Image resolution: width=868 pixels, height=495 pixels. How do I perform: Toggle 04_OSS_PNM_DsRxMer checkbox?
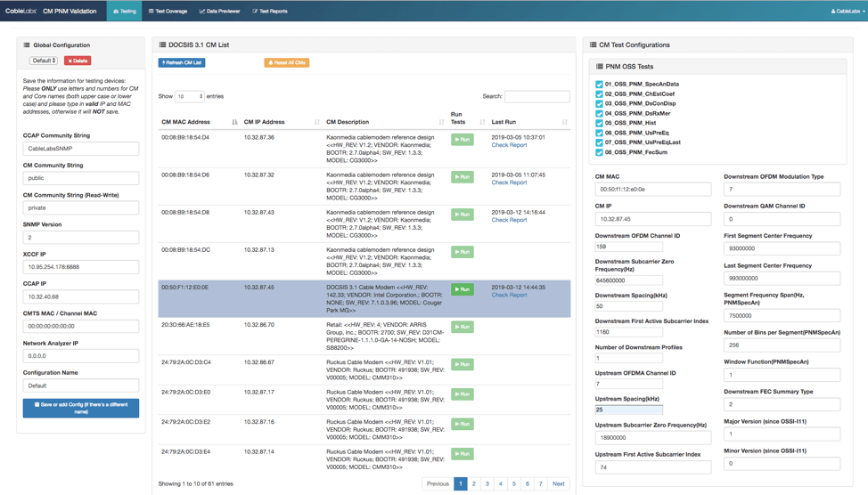[599, 113]
